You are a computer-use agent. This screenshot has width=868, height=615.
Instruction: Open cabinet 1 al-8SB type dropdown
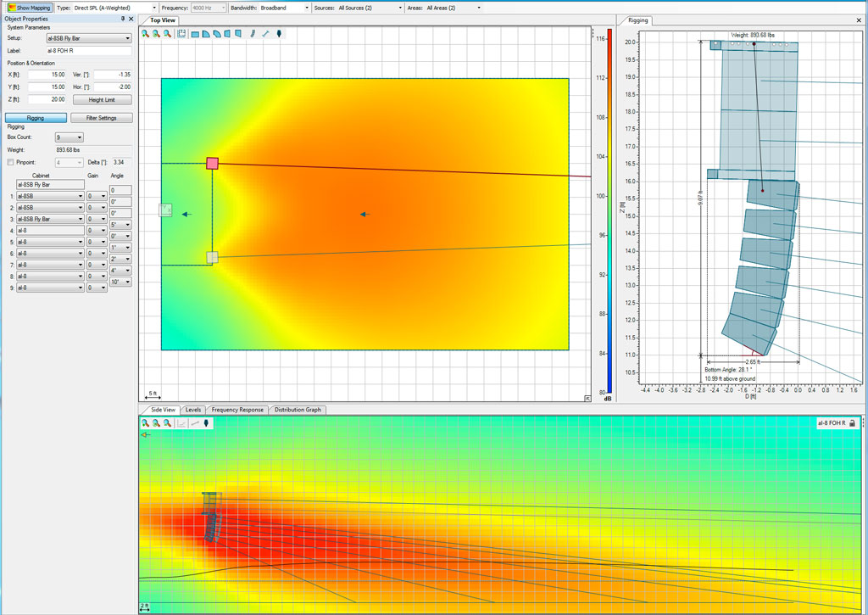pyautogui.click(x=50, y=196)
